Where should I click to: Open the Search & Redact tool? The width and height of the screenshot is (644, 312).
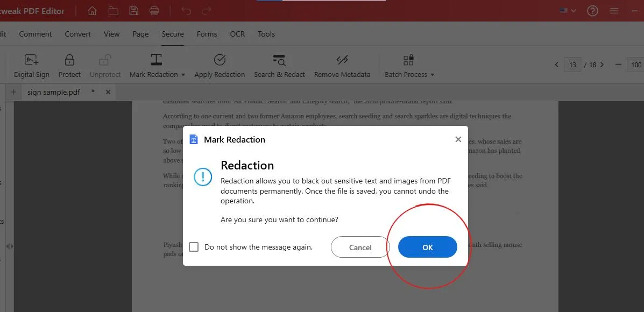279,66
